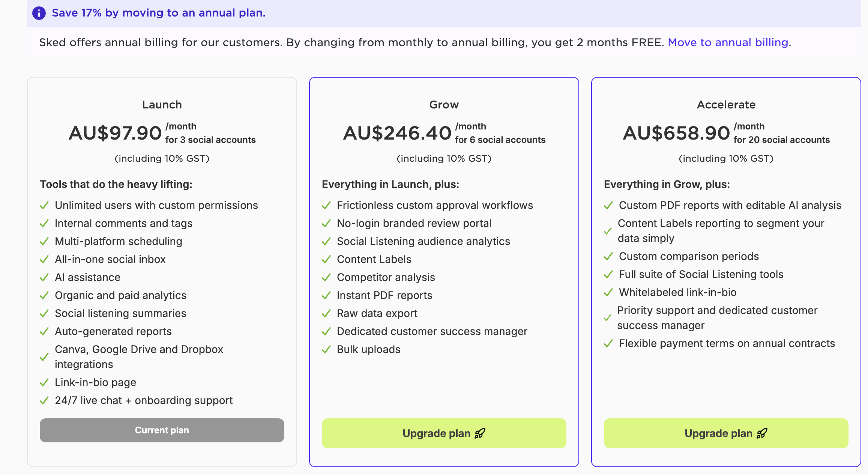
Task: Upgrade to the Grow plan
Action: point(444,433)
